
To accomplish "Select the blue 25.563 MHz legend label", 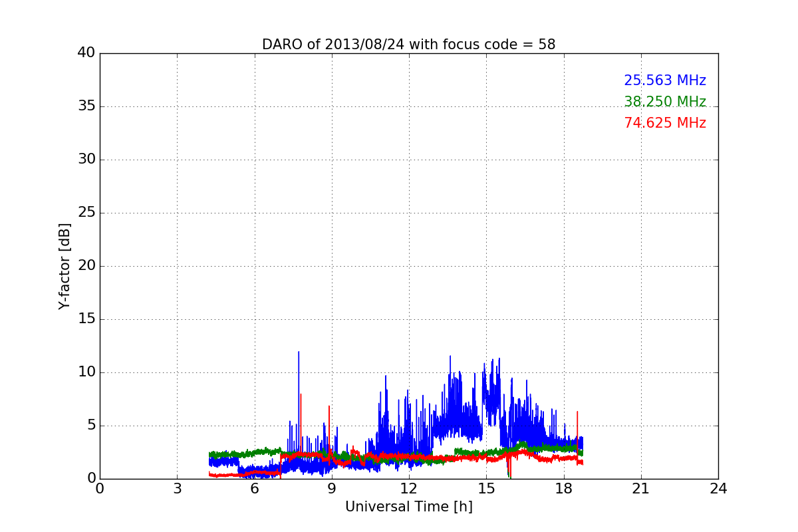I will click(x=665, y=80).
